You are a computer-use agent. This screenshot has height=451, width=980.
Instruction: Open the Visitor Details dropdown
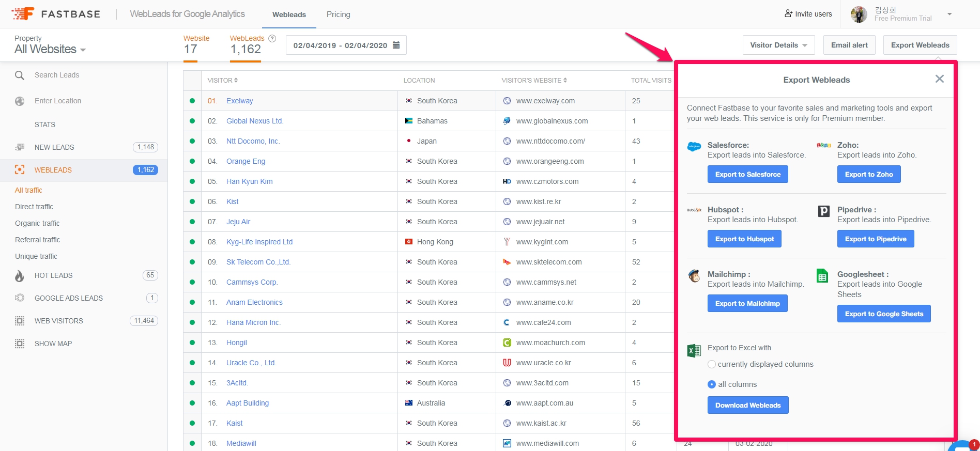(x=778, y=45)
